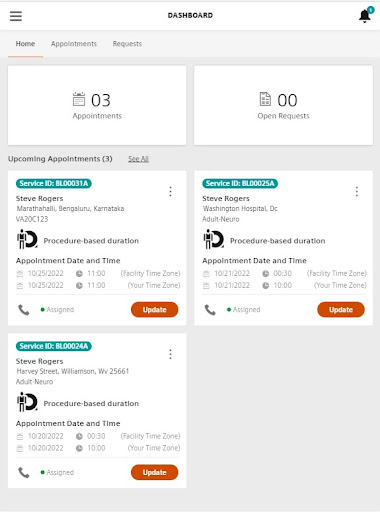Screen dimensions: 380x512
Task: Click Update button for BL00031A appointment
Action: pyautogui.click(x=154, y=310)
